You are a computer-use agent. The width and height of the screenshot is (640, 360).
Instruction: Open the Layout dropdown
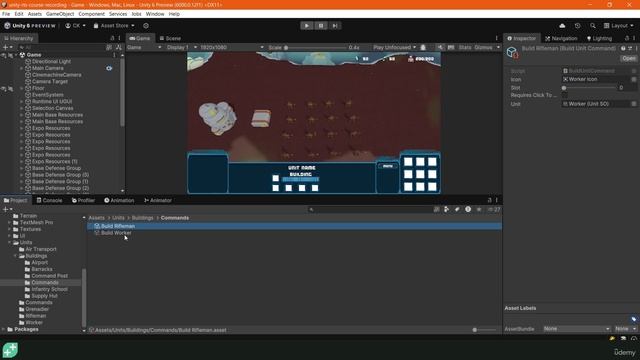(x=618, y=26)
